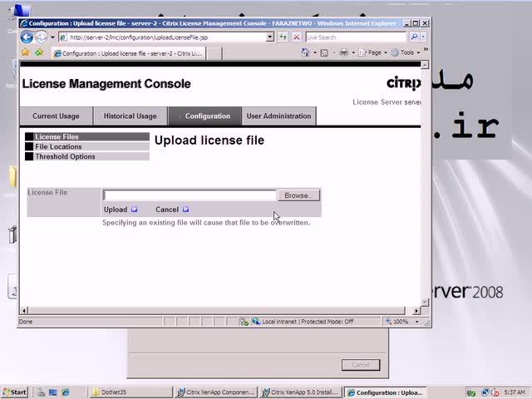Click vertical scrollbar down arrow
The height and width of the screenshot is (399, 532).
coord(425,302)
